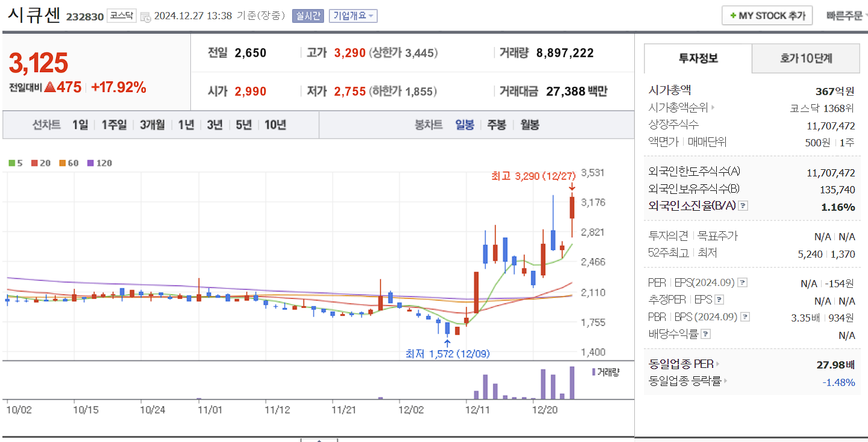The width and height of the screenshot is (868, 442).
Task: Click the MY STOCK 추가 button
Action: point(767,15)
